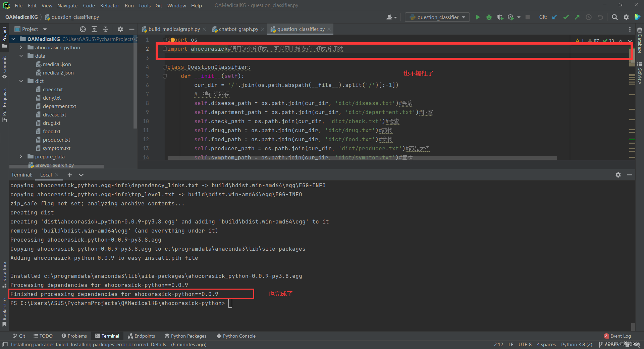The height and width of the screenshot is (349, 644).
Task: Push commits using the green arrow icon
Action: coord(577,17)
